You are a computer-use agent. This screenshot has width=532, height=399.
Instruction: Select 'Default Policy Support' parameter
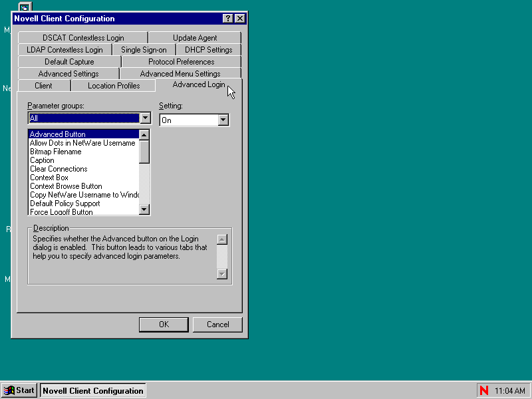point(84,203)
